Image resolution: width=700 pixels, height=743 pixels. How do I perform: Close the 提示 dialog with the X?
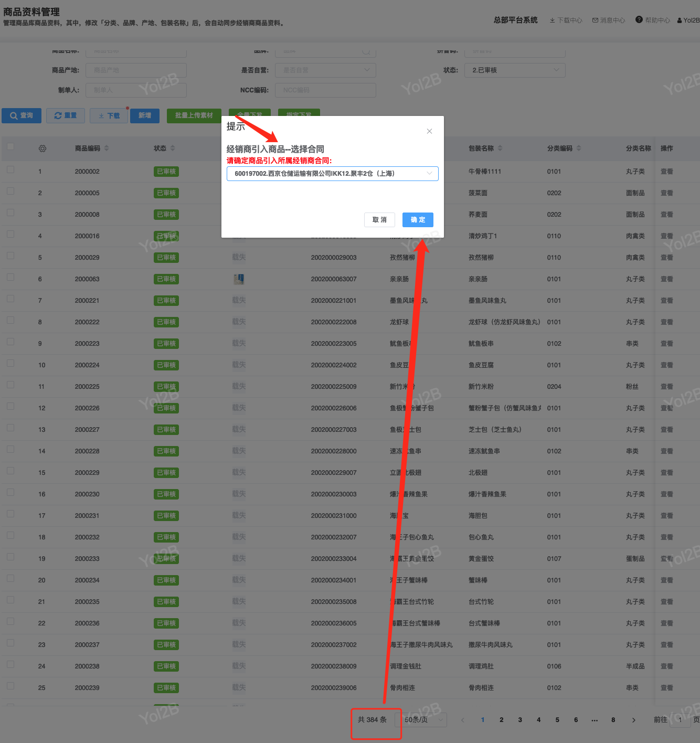click(429, 131)
